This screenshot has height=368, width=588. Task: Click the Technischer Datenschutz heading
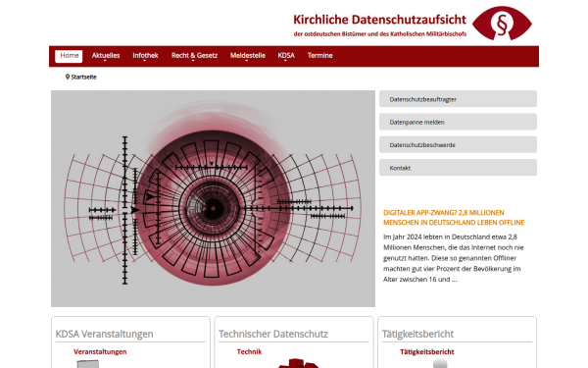click(273, 334)
